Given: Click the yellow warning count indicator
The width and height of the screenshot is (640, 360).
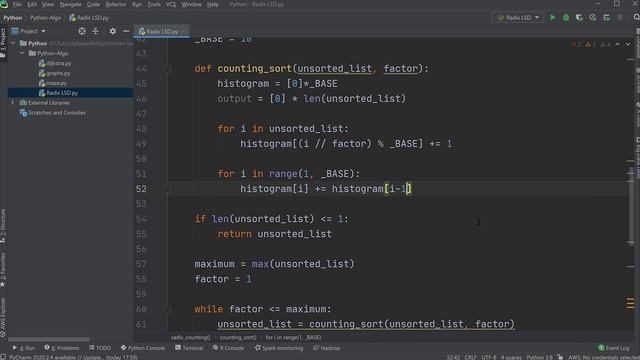Looking at the screenshot, I should [x=591, y=44].
